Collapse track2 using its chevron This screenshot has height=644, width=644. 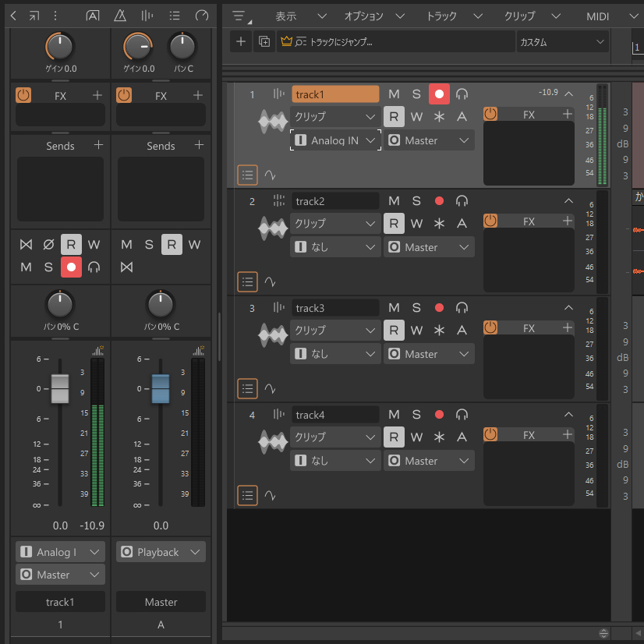tap(568, 201)
